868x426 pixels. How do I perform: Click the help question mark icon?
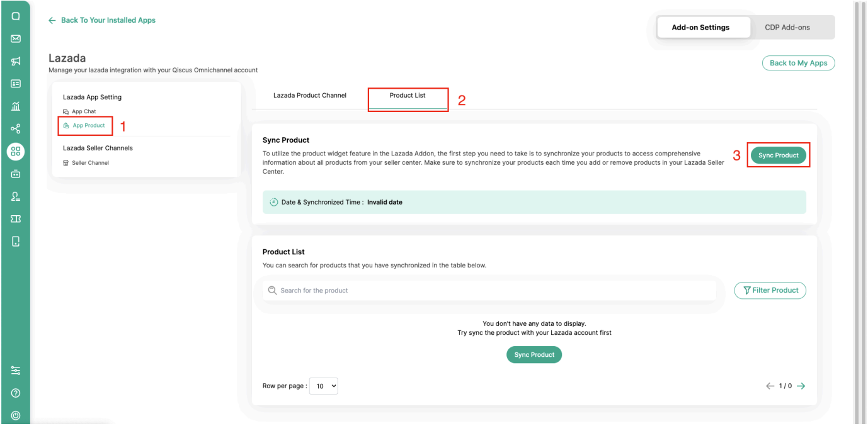[x=15, y=394]
